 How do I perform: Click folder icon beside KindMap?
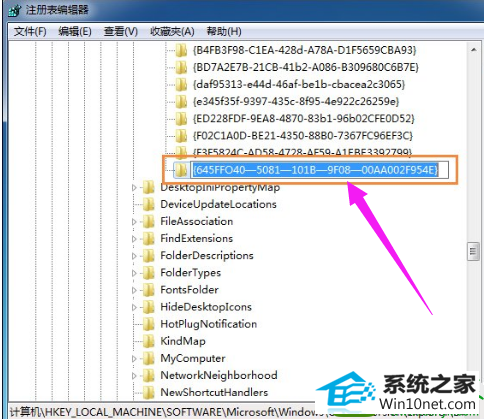click(149, 341)
